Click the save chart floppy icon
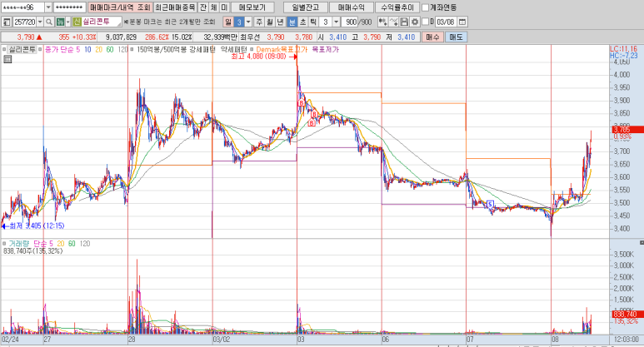Viewport: 644px width, 347px height. click(x=404, y=22)
